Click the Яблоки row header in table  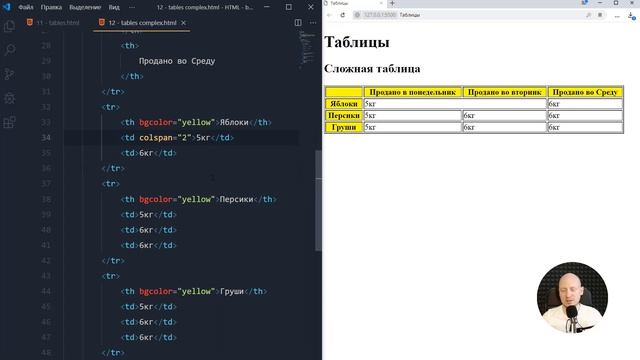344,104
